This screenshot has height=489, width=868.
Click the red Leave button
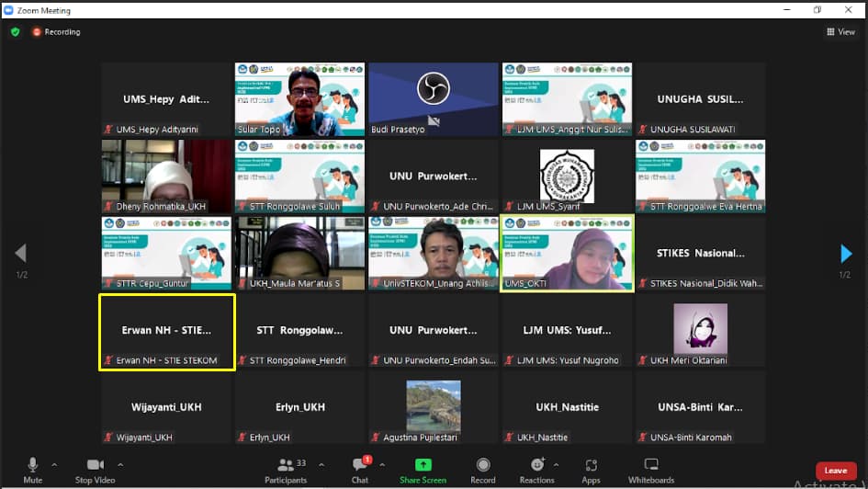click(835, 471)
